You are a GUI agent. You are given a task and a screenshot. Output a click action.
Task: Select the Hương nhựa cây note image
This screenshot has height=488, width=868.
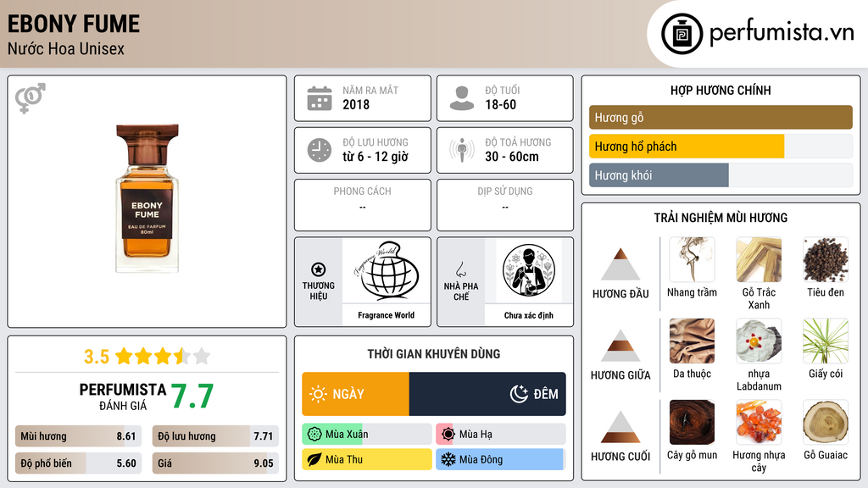tap(759, 423)
